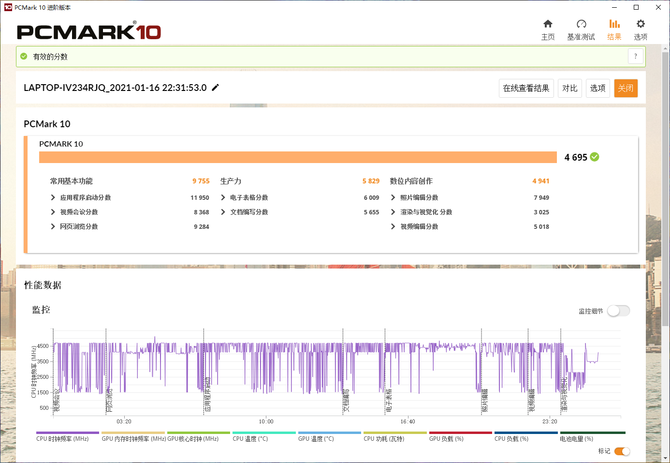Click the PCMark 10 title bar app icon
Screen dimensions: 670x463
click(8, 7)
